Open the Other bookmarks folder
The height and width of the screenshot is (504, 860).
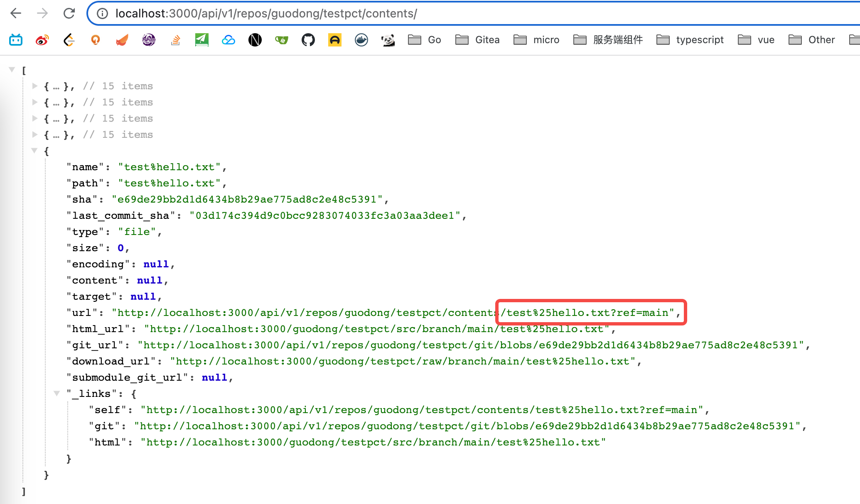812,40
